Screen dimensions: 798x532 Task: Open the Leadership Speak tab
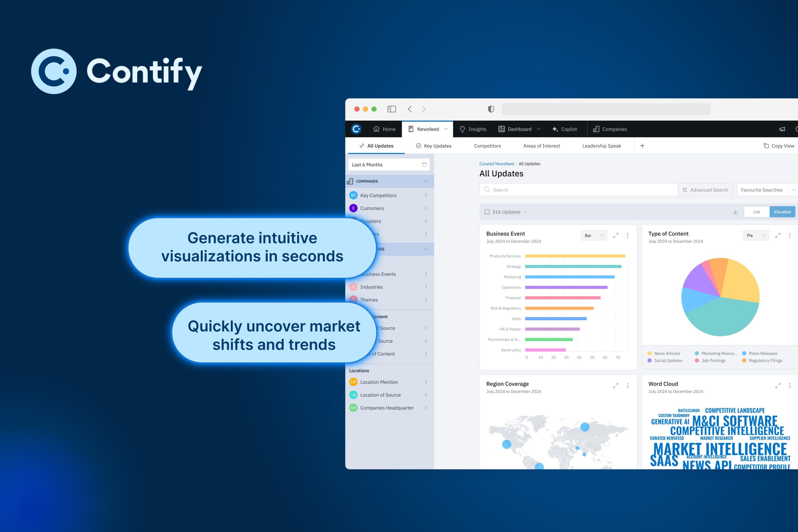click(601, 146)
